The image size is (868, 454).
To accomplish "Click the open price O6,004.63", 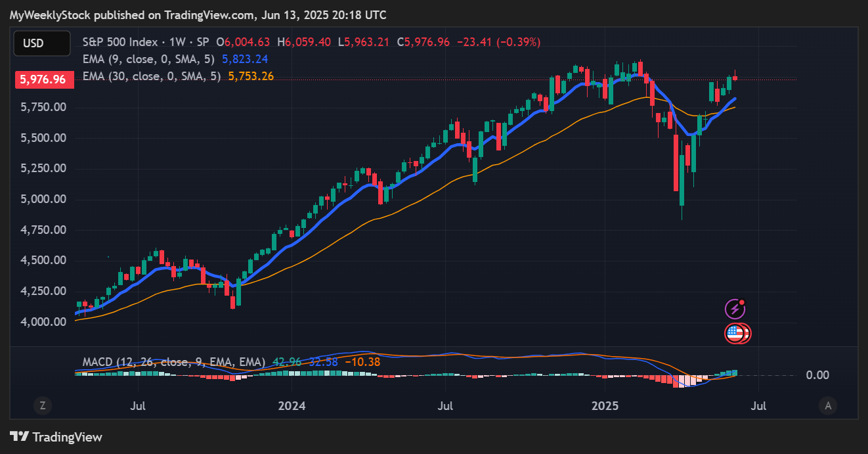I will 244,42.
